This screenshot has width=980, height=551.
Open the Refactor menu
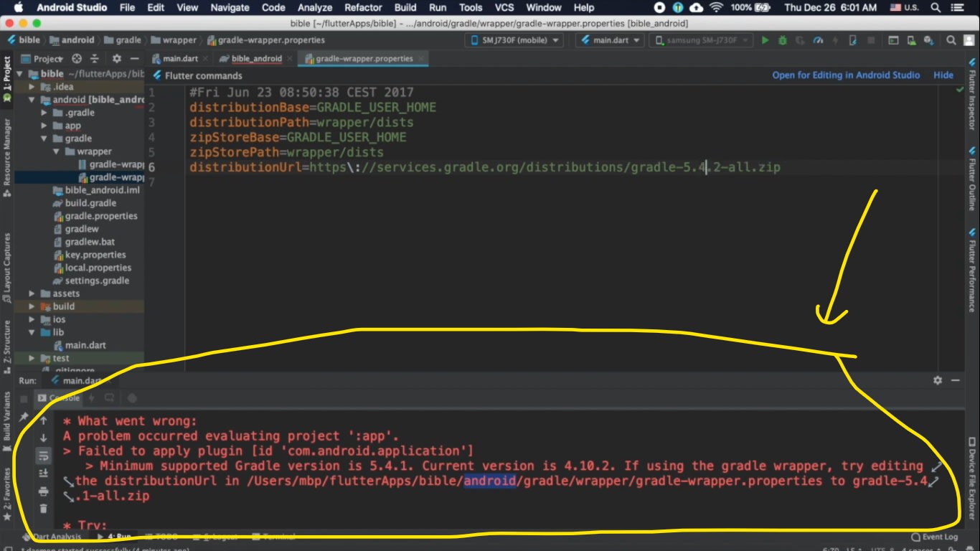pyautogui.click(x=363, y=7)
